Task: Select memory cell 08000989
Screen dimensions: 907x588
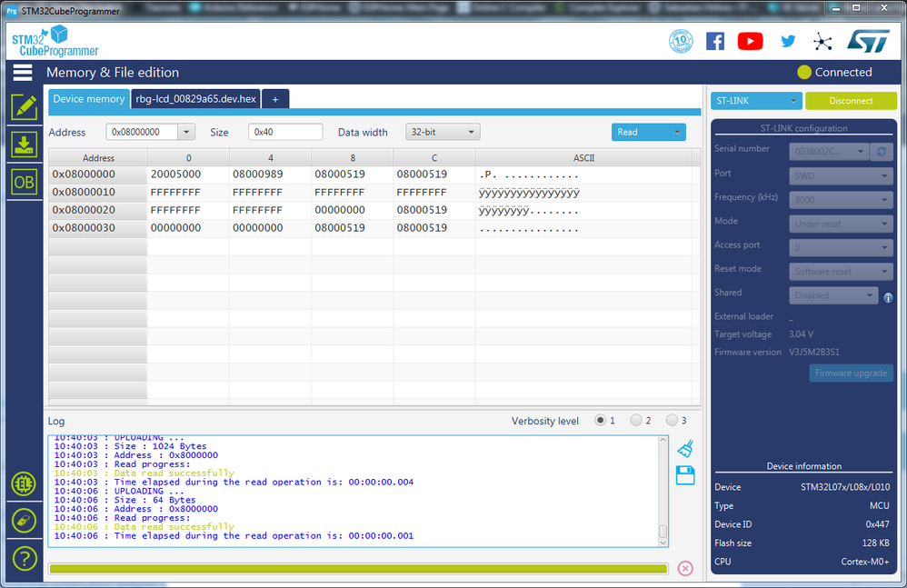Action: point(270,174)
